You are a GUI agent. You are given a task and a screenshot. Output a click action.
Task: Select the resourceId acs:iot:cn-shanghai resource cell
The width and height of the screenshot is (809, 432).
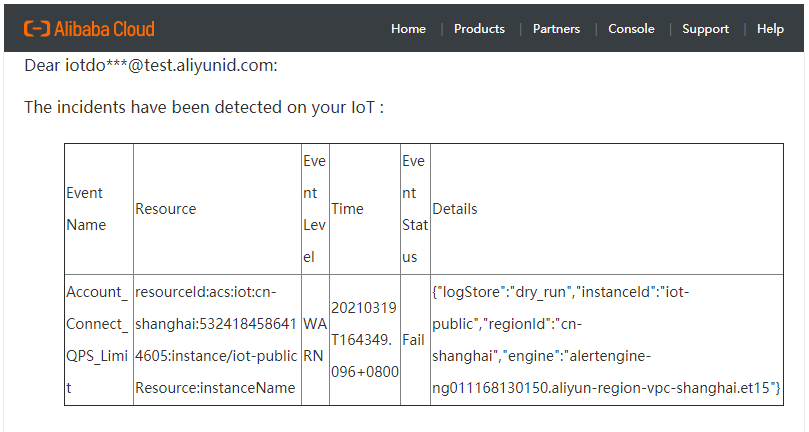(x=217, y=340)
